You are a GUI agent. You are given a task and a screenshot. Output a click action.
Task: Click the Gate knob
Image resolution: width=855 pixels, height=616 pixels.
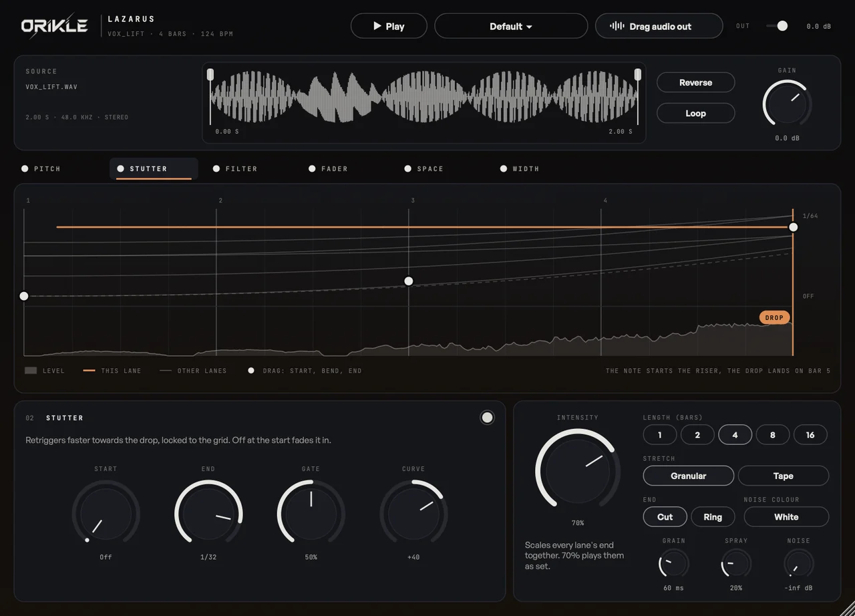(x=311, y=513)
